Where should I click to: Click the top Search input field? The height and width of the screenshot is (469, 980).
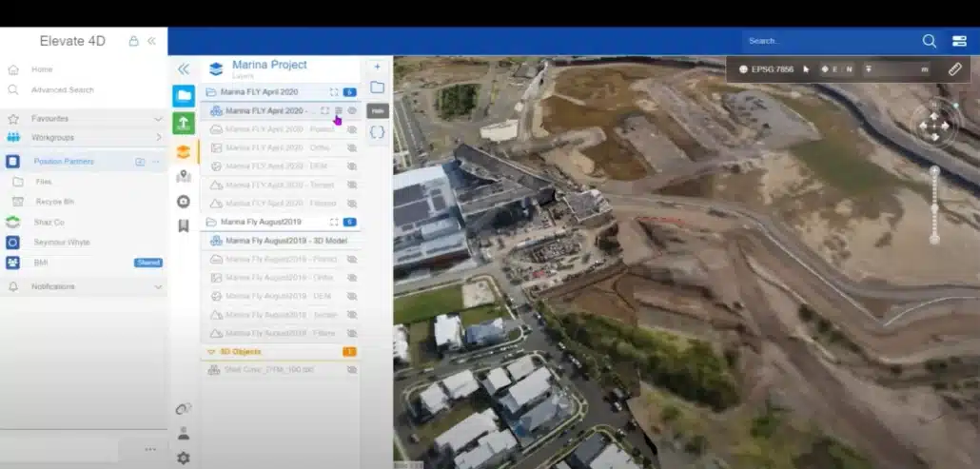click(x=828, y=41)
